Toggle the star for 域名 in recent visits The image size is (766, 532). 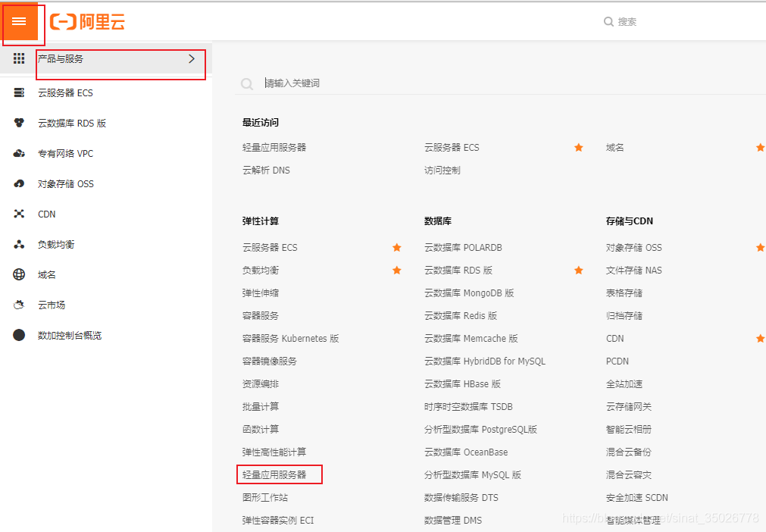[x=761, y=148]
